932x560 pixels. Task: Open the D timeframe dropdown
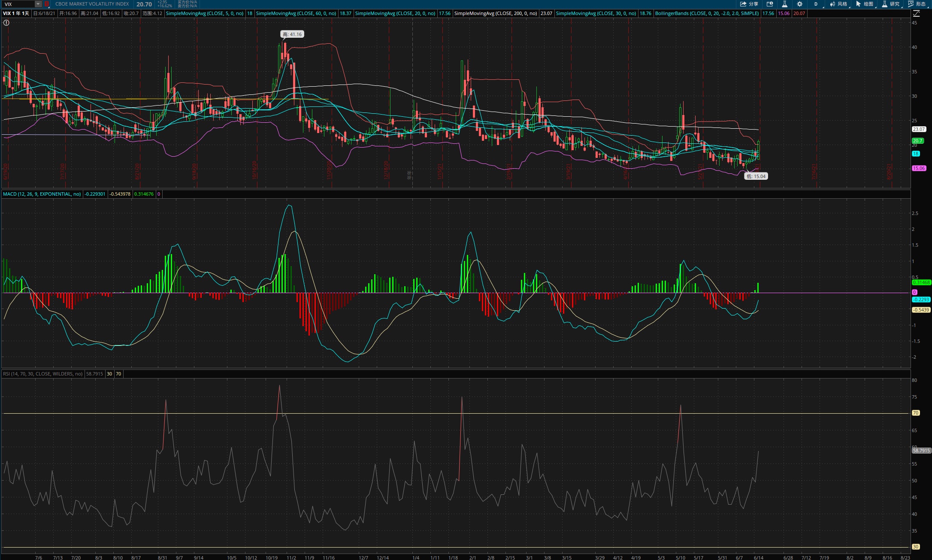point(816,4)
